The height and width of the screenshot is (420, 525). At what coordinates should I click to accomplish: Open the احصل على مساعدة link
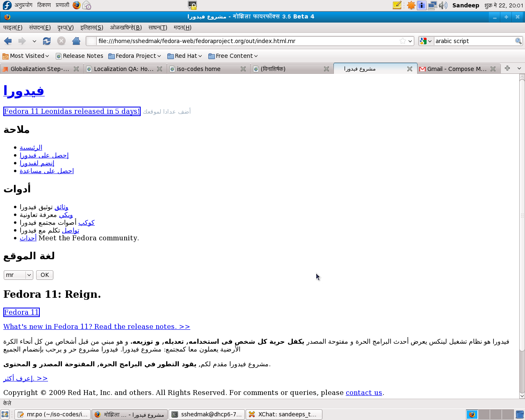[47, 171]
